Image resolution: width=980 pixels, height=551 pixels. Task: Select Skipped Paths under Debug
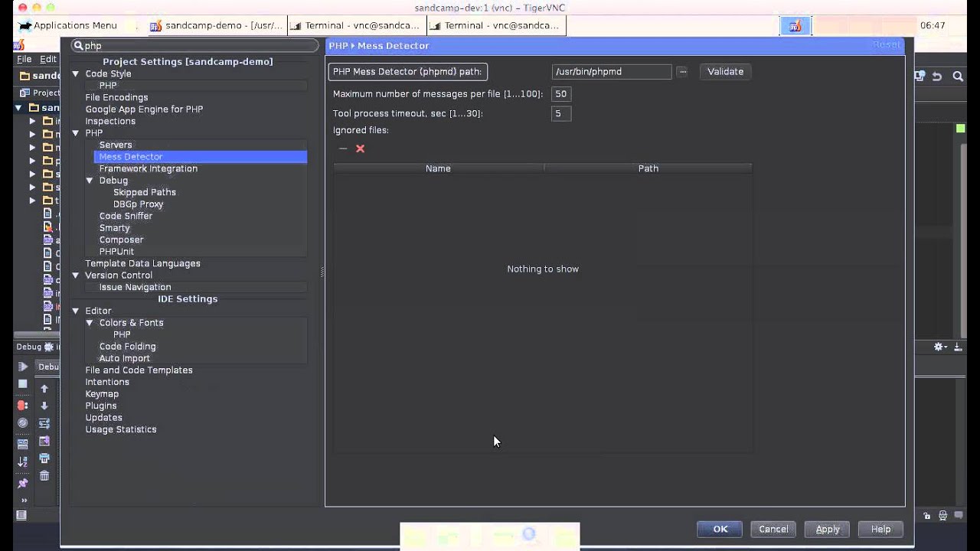coord(145,192)
